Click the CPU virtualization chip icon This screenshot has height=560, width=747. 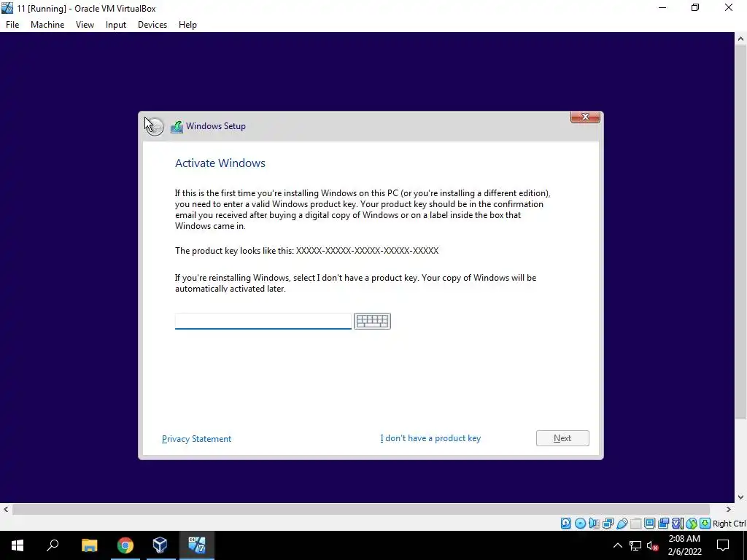pyautogui.click(x=677, y=524)
